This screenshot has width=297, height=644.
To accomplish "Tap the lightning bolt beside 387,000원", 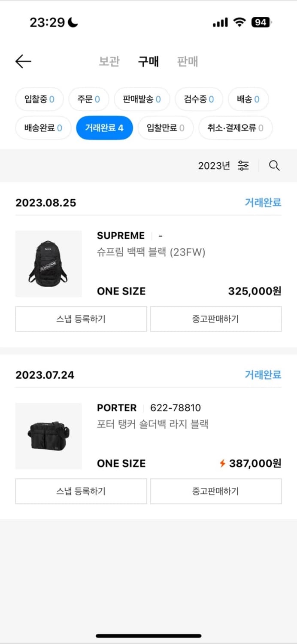I will pyautogui.click(x=222, y=463).
